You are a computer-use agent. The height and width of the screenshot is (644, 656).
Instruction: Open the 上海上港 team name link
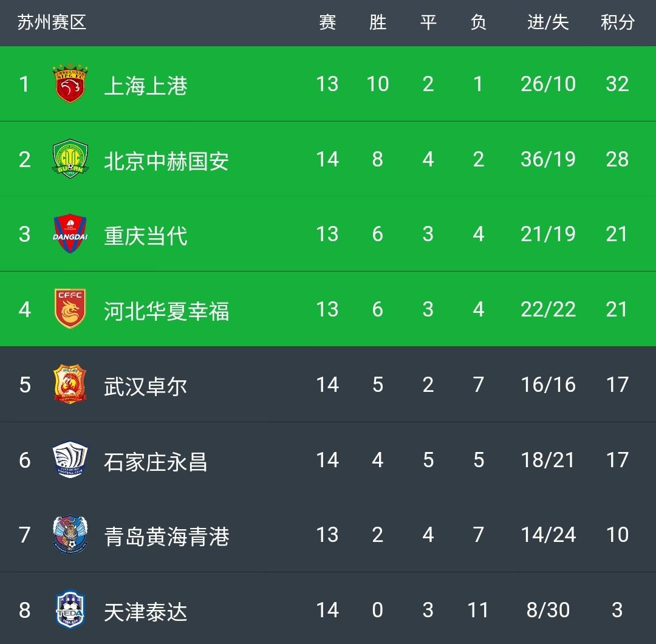click(146, 85)
